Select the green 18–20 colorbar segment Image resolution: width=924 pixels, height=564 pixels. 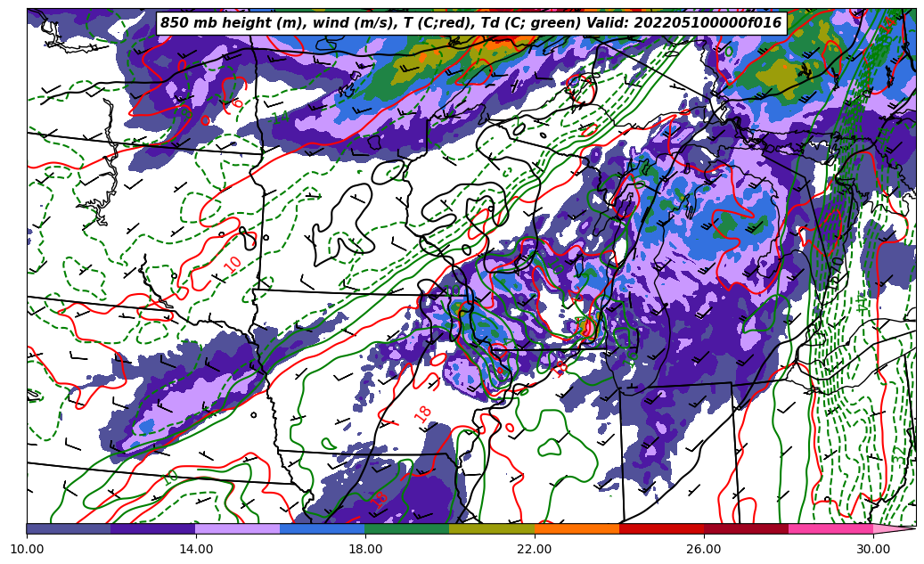pos(407,528)
